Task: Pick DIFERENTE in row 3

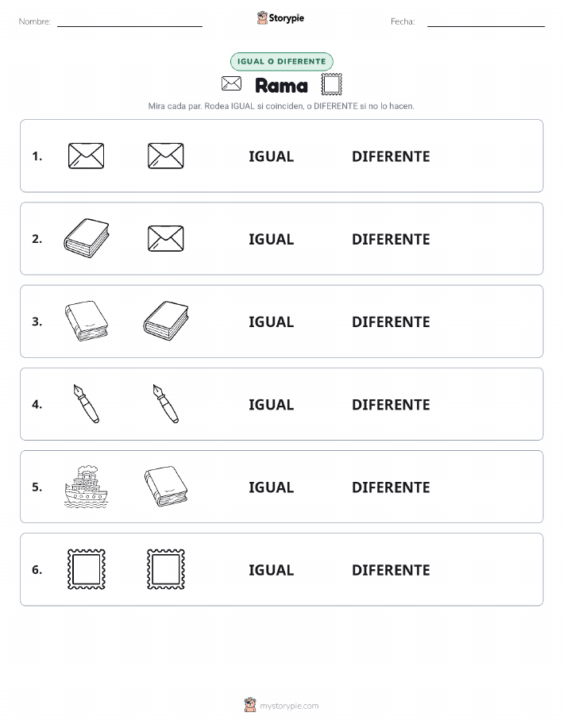Action: pyautogui.click(x=391, y=322)
